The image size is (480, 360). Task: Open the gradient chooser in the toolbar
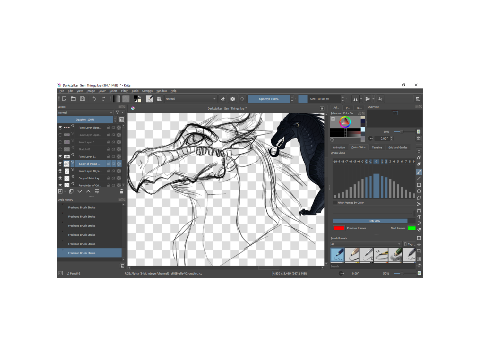tap(116, 99)
